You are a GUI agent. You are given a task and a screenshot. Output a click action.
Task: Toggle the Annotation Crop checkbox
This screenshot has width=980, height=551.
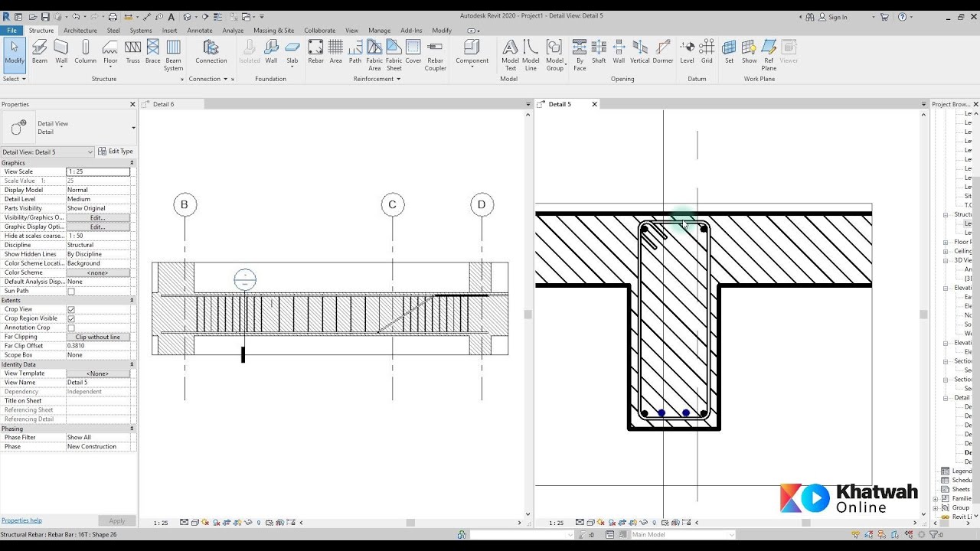(x=71, y=328)
